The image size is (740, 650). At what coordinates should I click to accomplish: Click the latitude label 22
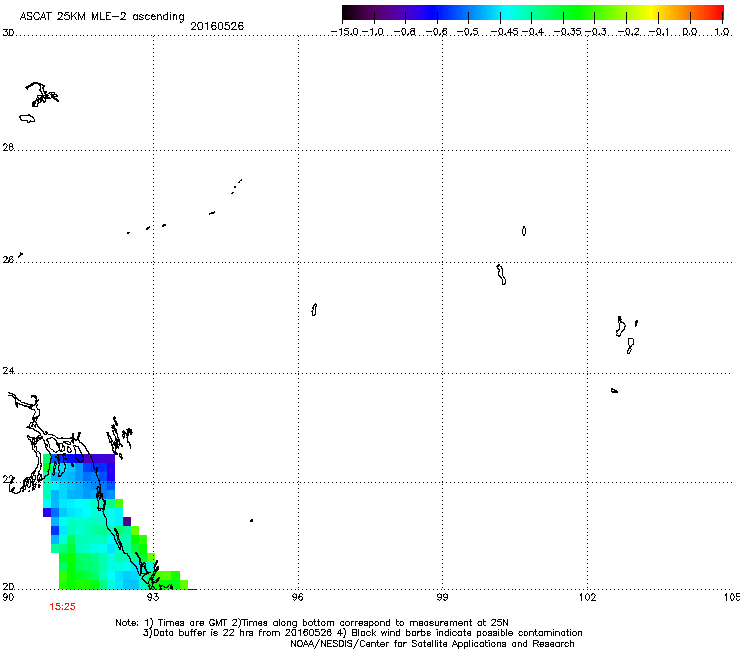[8, 480]
